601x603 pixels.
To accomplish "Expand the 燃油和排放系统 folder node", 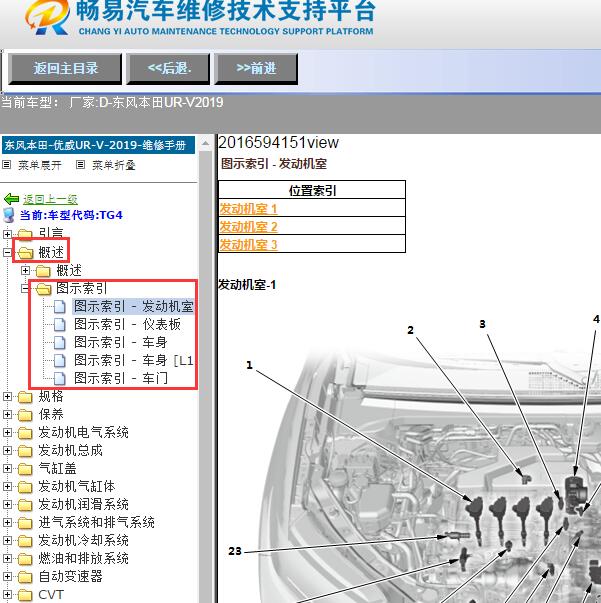I will [x=7, y=558].
